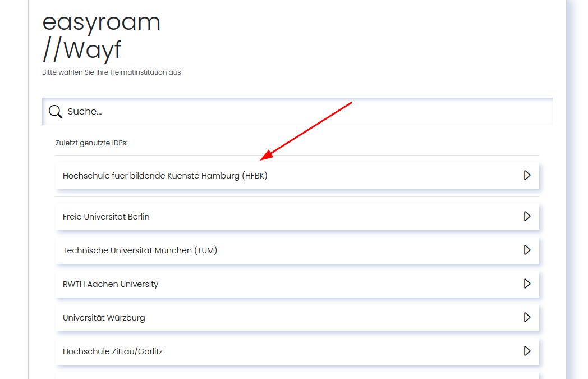Click the arrow icon on Hochschule Zittau/Görlitz row
Image resolution: width=588 pixels, height=379 pixels.
tap(527, 351)
